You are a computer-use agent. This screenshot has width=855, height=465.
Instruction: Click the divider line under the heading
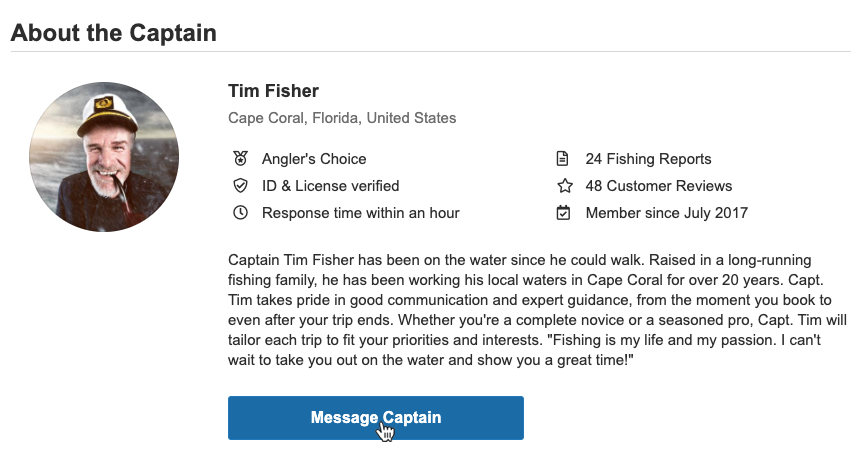tap(430, 52)
